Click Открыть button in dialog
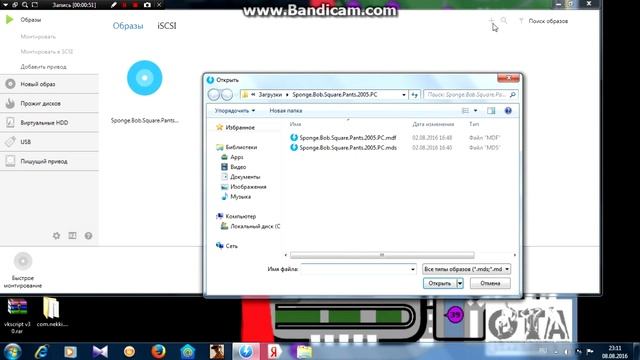The width and height of the screenshot is (640, 360). pyautogui.click(x=439, y=283)
